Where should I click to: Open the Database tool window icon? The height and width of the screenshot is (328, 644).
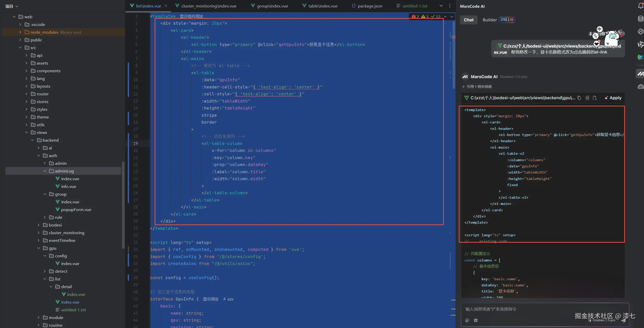tap(641, 19)
